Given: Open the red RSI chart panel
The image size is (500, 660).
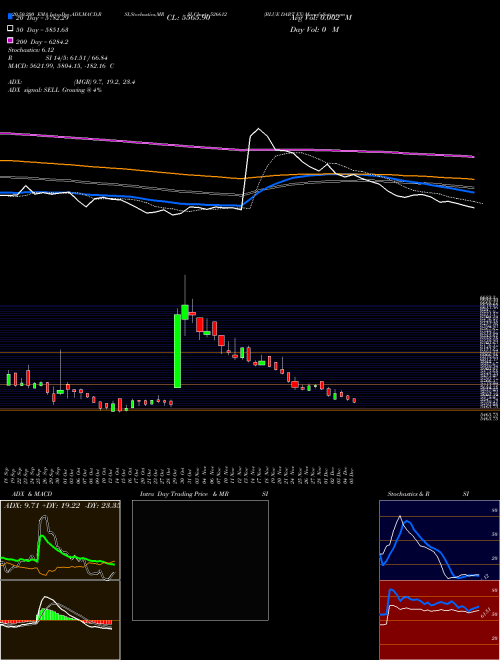Looking at the screenshot, I should point(439,620).
